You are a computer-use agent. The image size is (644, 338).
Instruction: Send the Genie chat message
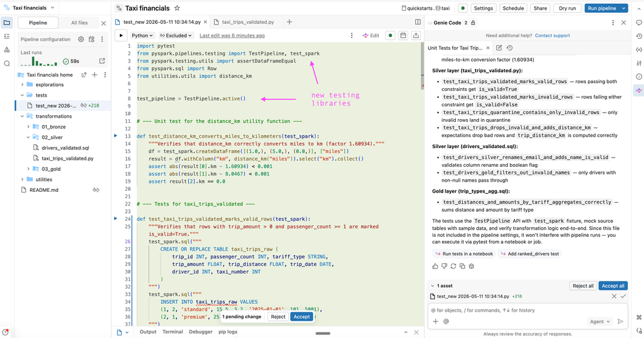[620, 322]
